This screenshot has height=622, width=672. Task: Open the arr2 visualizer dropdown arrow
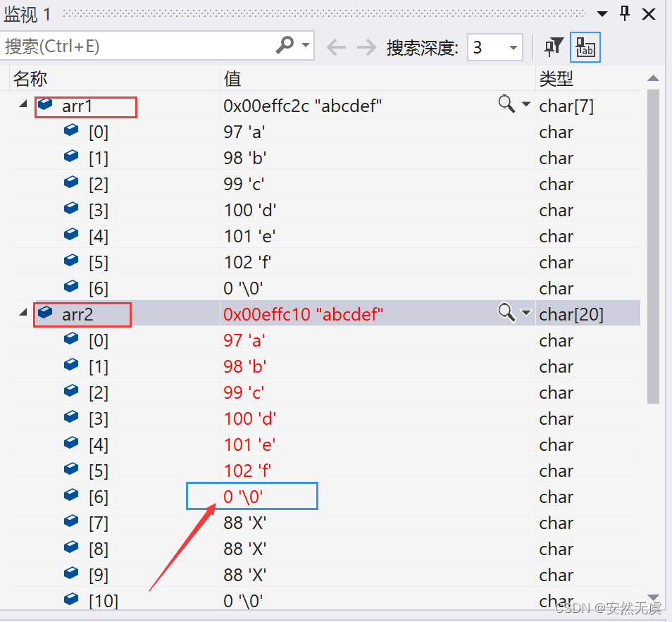(x=526, y=312)
